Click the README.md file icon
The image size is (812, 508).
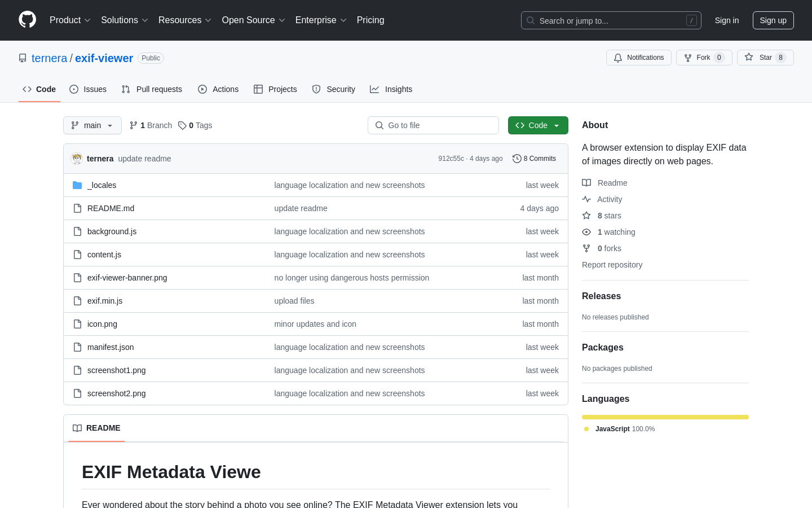tap(77, 208)
